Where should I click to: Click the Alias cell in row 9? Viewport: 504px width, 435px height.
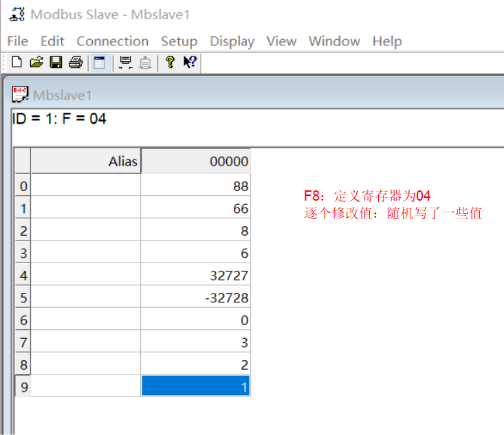pyautogui.click(x=86, y=386)
